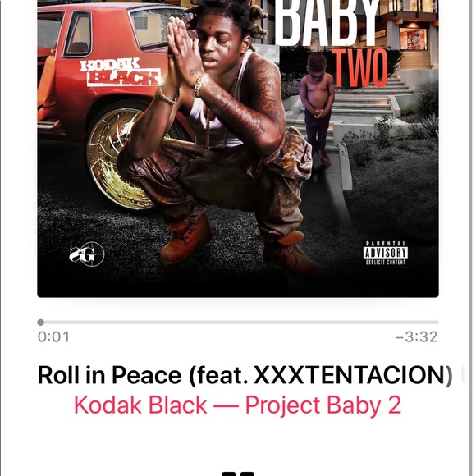
Task: Click the white BABY text on cover
Action: [327, 23]
